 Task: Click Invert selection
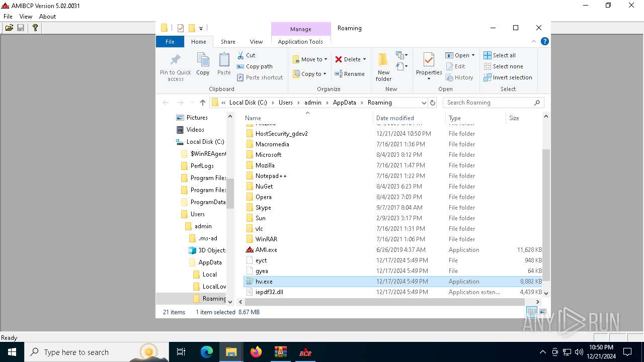pyautogui.click(x=508, y=77)
